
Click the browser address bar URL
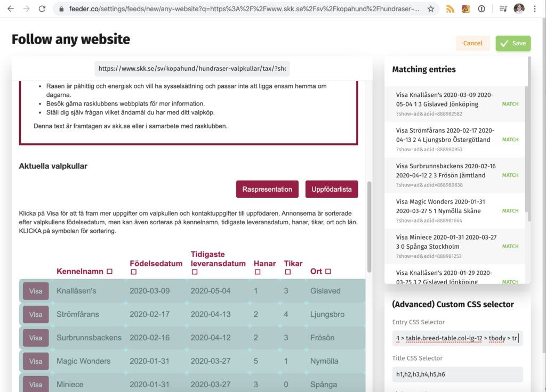244,9
